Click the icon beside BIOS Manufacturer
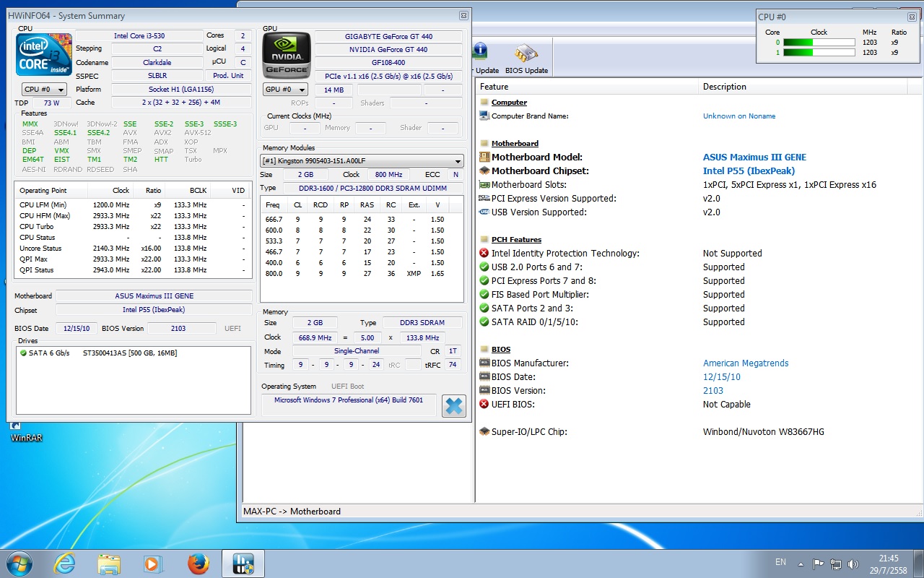Screen dimensions: 924x578 point(484,363)
